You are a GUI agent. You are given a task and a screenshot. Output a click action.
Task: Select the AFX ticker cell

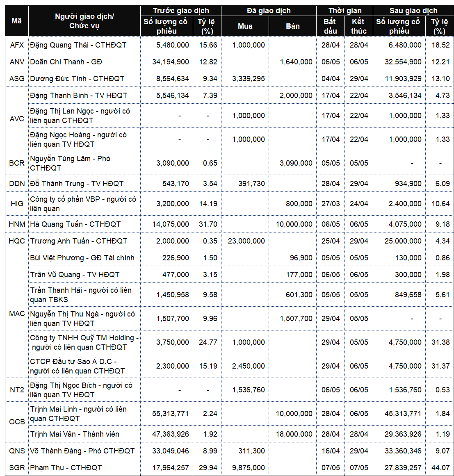click(x=17, y=45)
